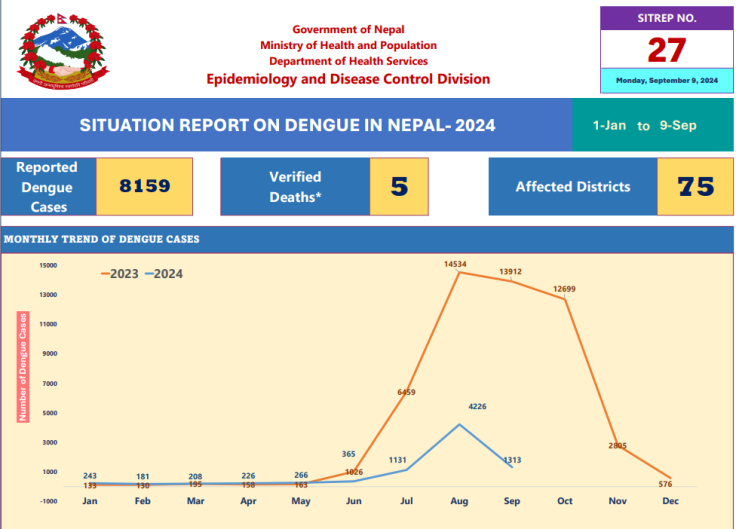Click 'SITUATION REPORT ON DENGUE IN NEPAL- 2024' banner

287,125
